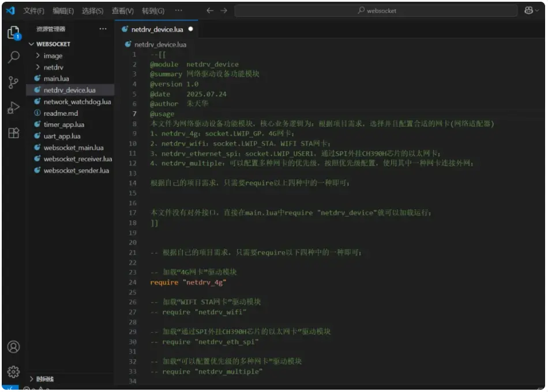Click Lua icon in breadcrumb path
Viewport: 548px width, 392px height.
tap(128, 44)
